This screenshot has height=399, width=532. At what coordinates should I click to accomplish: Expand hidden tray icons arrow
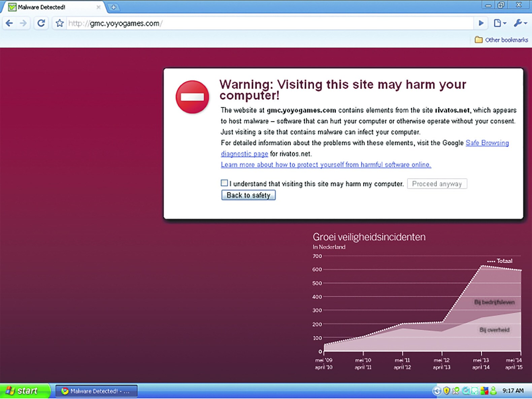[437, 391]
